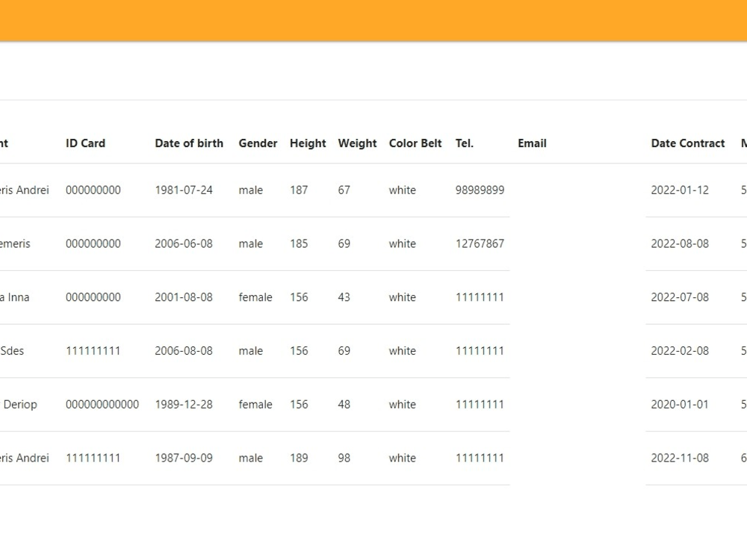Click contract date 2022-08-08
Screen dimensions: 747x560
point(680,244)
